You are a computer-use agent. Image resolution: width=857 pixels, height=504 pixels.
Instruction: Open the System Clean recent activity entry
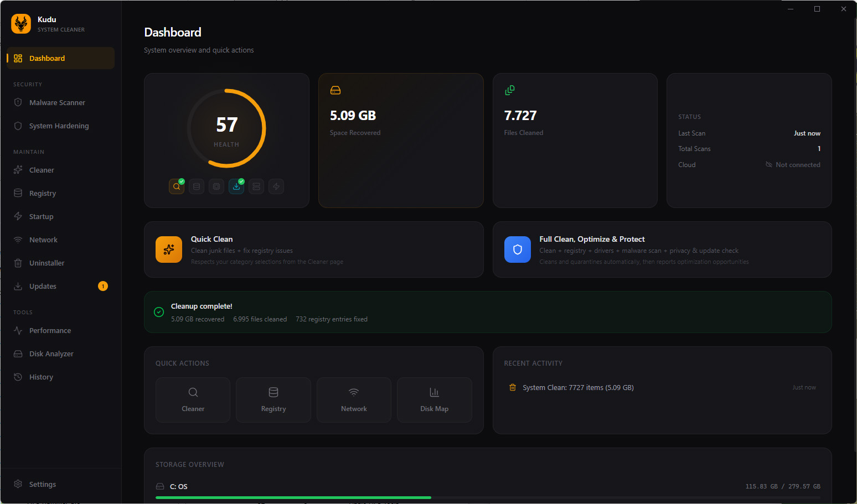(577, 388)
